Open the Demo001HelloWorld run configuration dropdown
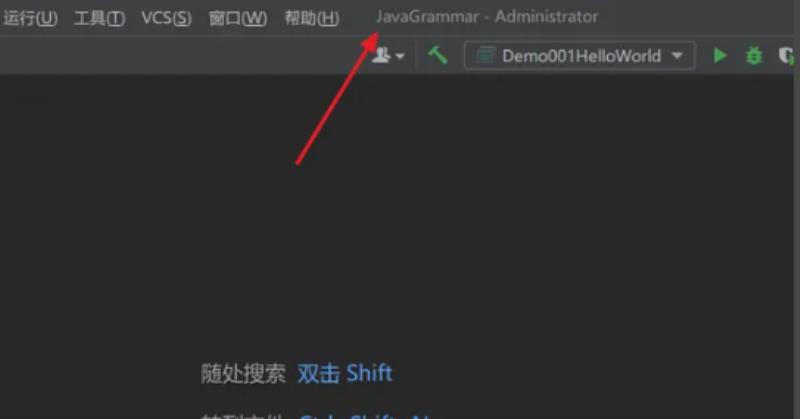This screenshot has height=419, width=800. 580,56
